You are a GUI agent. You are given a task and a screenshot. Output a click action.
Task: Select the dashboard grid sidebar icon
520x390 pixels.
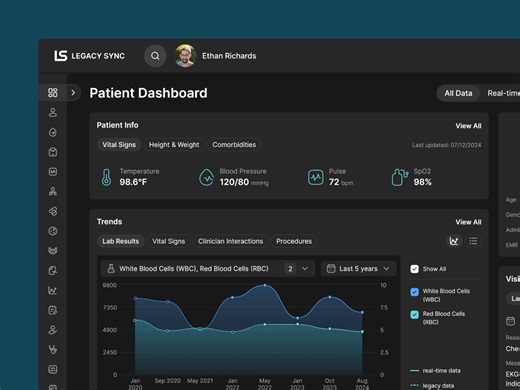point(53,93)
